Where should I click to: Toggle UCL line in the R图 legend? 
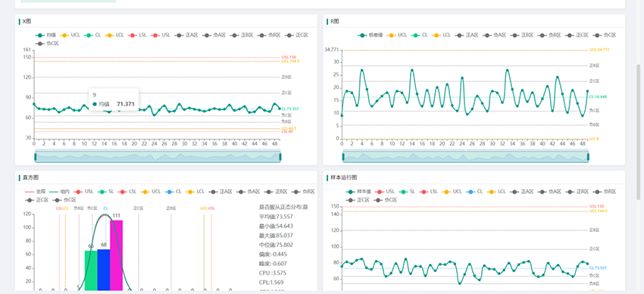coord(397,36)
